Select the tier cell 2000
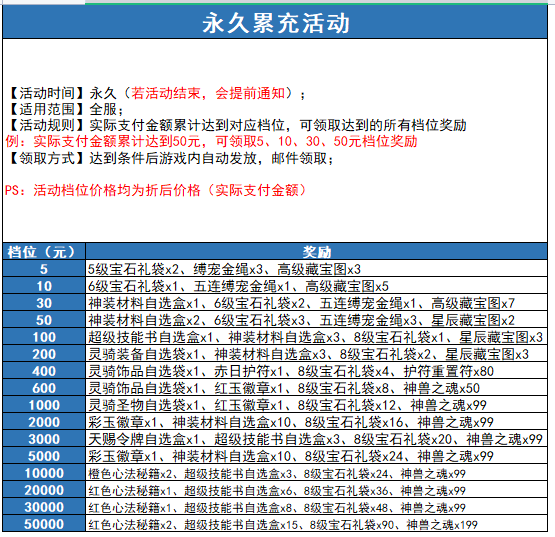Image resolution: width=555 pixels, height=537 pixels. [x=44, y=422]
